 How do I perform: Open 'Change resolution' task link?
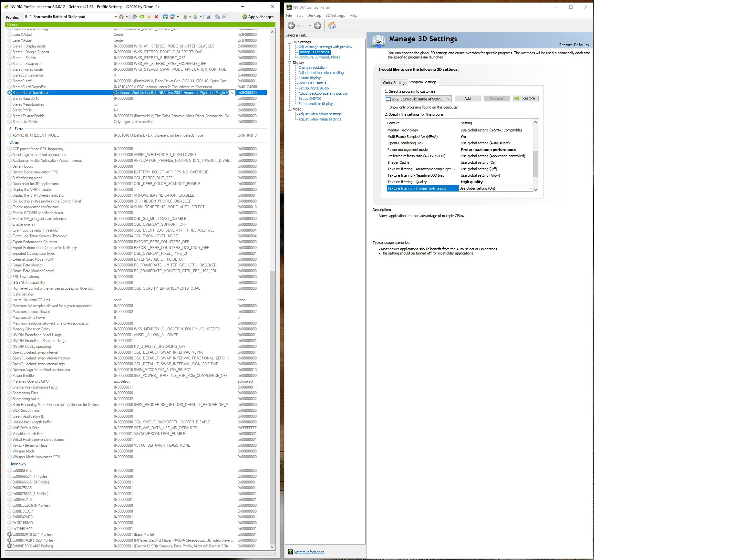(312, 67)
